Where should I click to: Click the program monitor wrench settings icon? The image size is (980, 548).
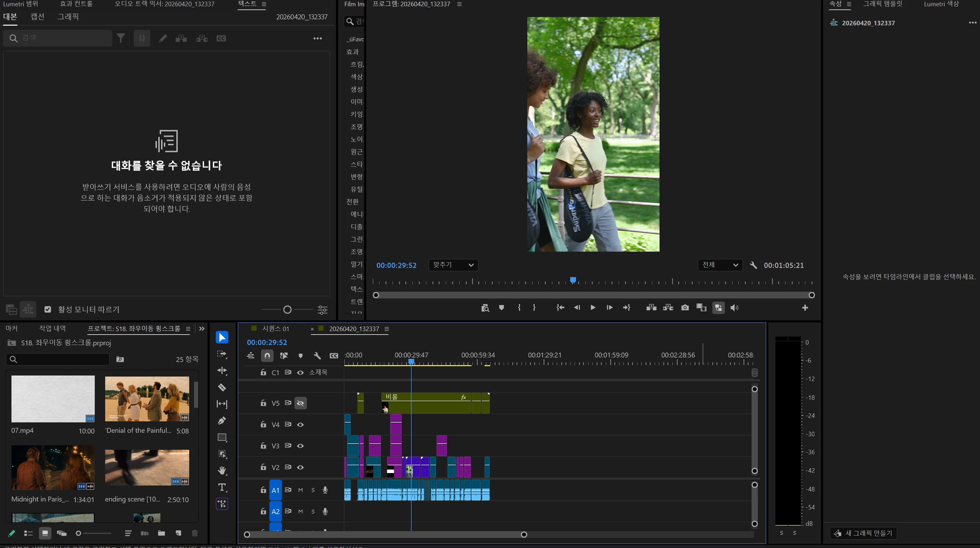point(753,265)
